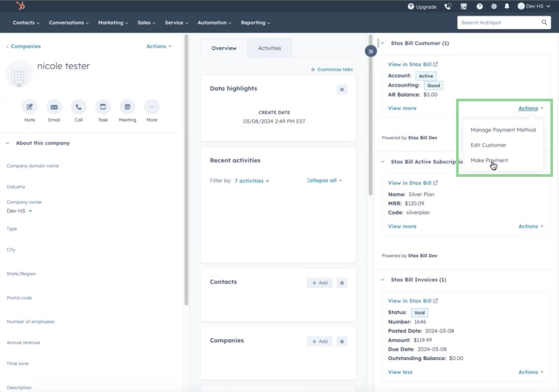
Task: Collapse the right sidebar with double-arrow button
Action: point(371,51)
